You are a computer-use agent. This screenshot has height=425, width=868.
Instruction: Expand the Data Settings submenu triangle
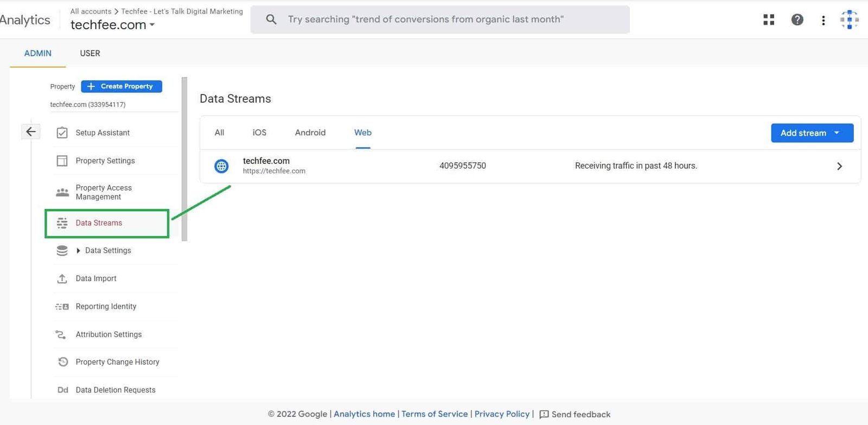click(x=79, y=251)
